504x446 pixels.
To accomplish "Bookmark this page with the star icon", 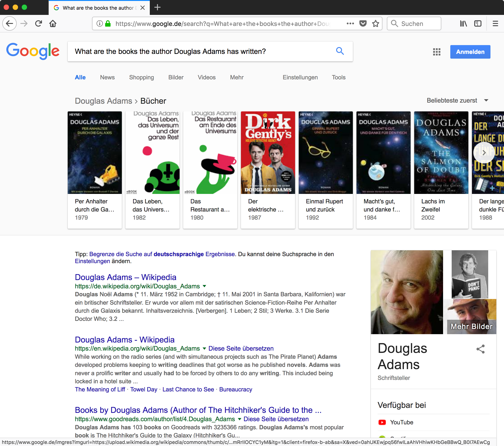I will pos(376,24).
